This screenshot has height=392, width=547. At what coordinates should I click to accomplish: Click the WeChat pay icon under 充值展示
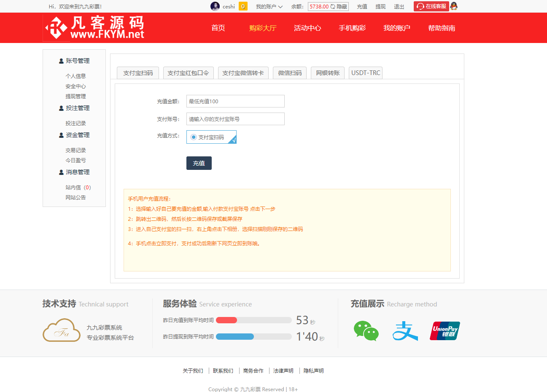pos(366,331)
